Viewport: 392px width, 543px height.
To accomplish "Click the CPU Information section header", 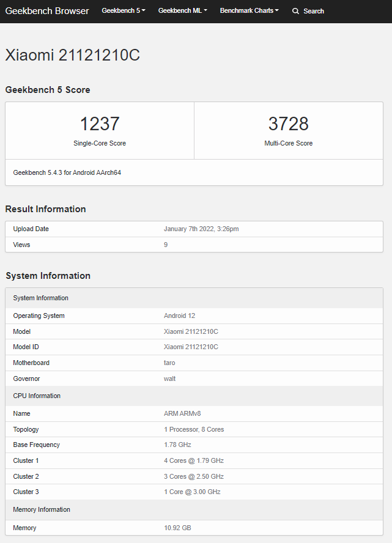I will (194, 396).
